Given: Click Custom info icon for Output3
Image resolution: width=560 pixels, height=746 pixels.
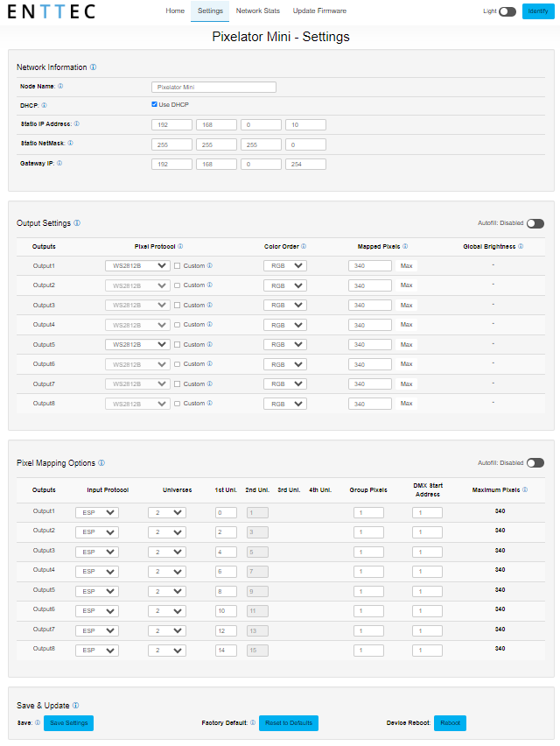Looking at the screenshot, I should click(x=210, y=305).
